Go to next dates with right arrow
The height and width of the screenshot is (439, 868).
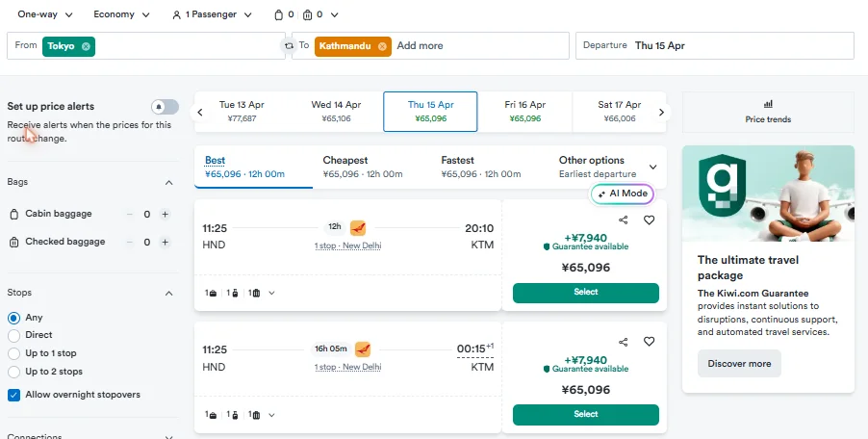point(661,113)
